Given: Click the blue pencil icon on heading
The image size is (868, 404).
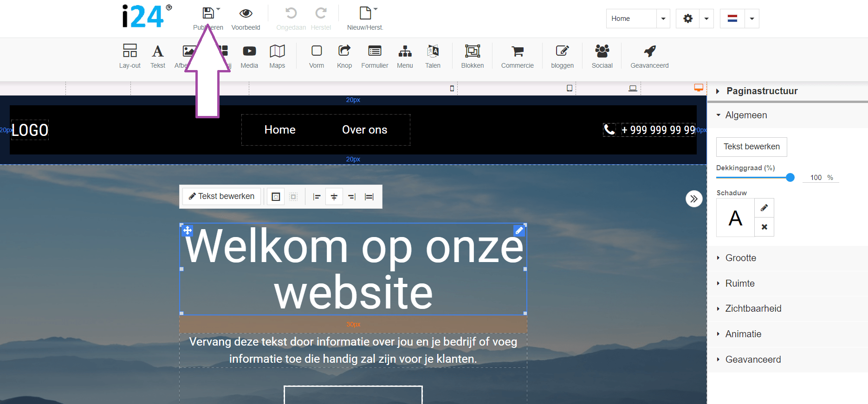Looking at the screenshot, I should coord(519,231).
